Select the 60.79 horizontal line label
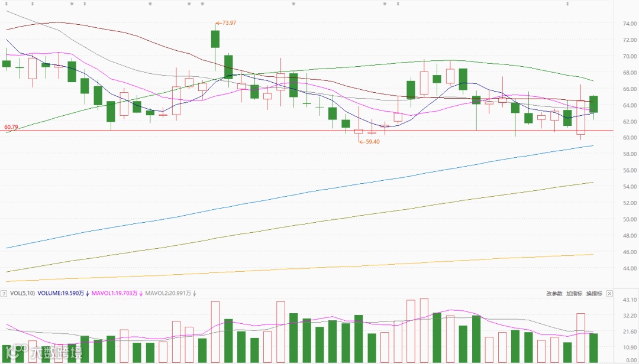Image resolution: width=639 pixels, height=364 pixels. (11, 127)
